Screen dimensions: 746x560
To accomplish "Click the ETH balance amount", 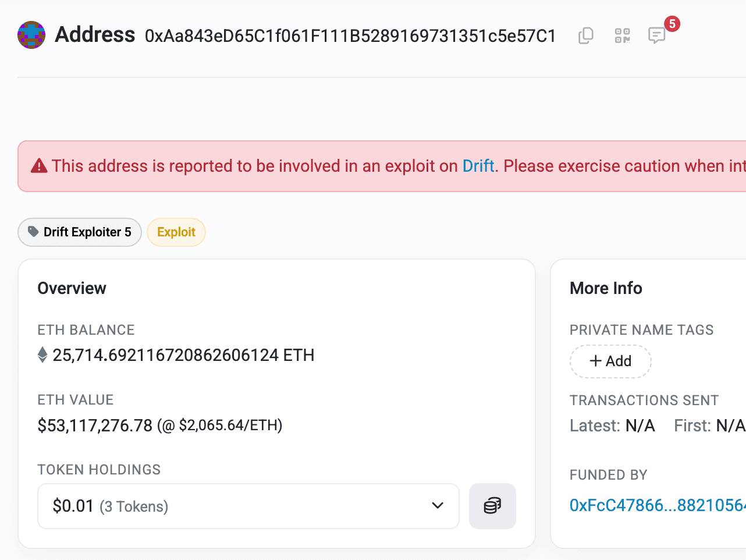I will coord(183,355).
